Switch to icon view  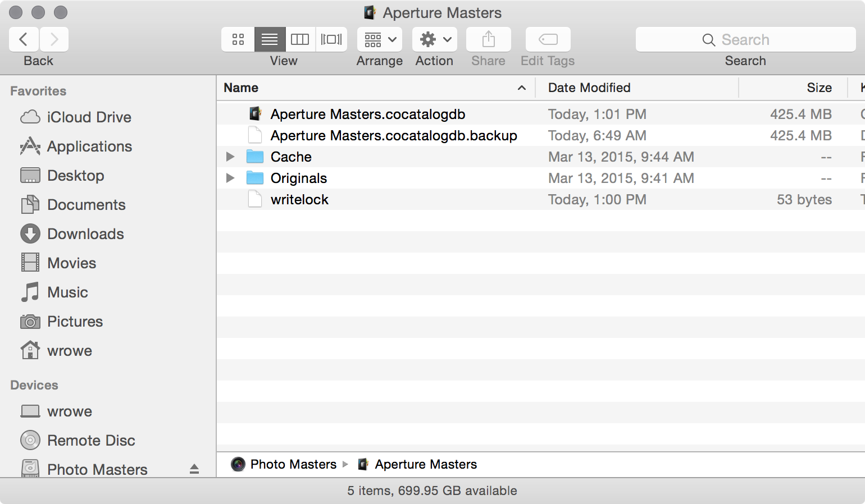pos(238,39)
